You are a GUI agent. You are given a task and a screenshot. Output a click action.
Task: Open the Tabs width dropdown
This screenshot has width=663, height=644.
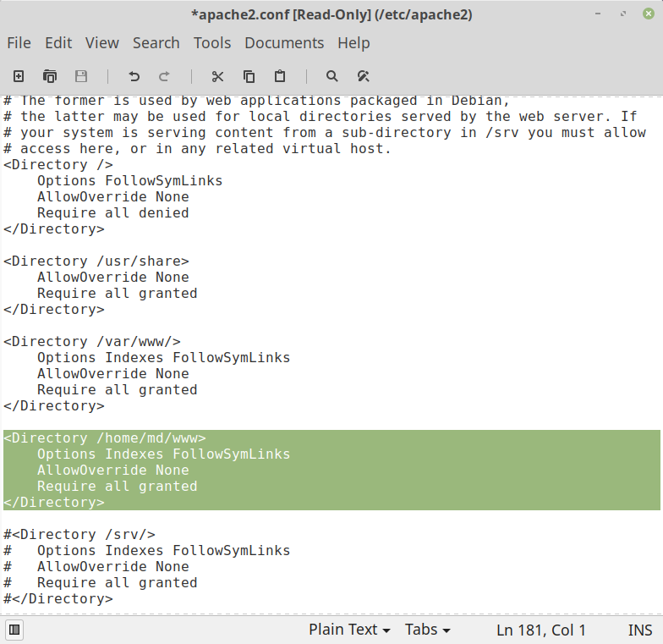coord(428,630)
